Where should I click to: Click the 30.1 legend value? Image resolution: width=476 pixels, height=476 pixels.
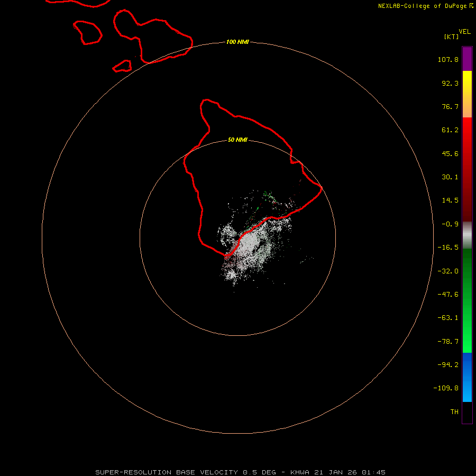click(450, 177)
